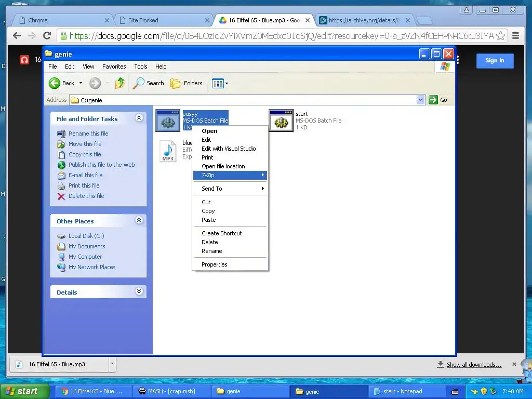Select the MP3 file icon
This screenshot has width=532, height=399.
pyautogui.click(x=168, y=151)
